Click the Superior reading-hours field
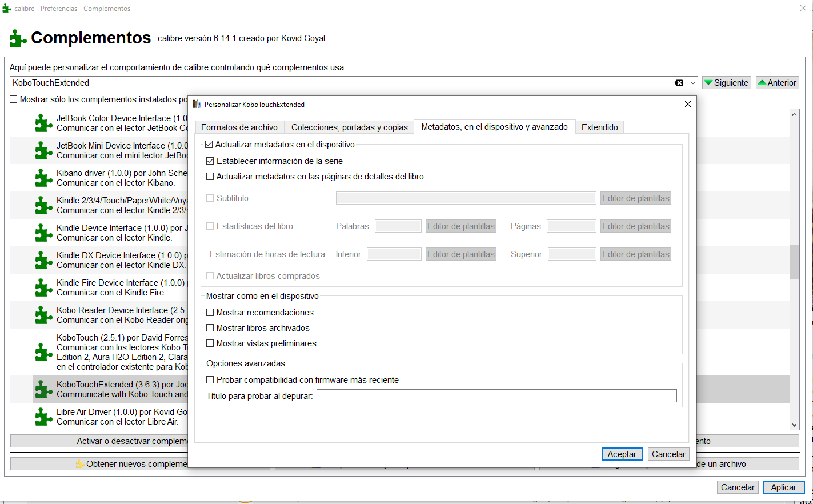 572,254
